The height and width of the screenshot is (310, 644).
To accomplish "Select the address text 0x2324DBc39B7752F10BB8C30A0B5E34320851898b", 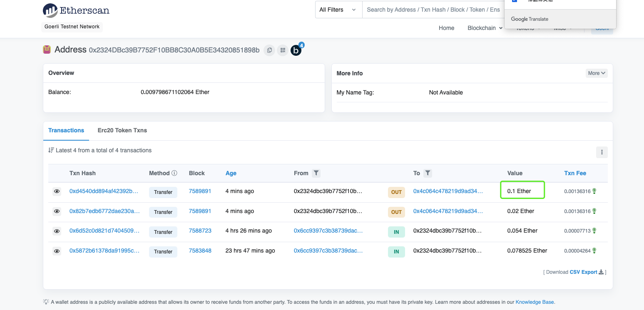I will tap(174, 50).
